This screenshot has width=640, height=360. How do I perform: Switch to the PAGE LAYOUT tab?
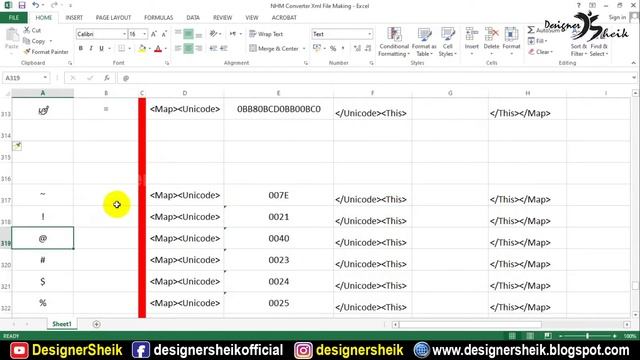pyautogui.click(x=113, y=18)
